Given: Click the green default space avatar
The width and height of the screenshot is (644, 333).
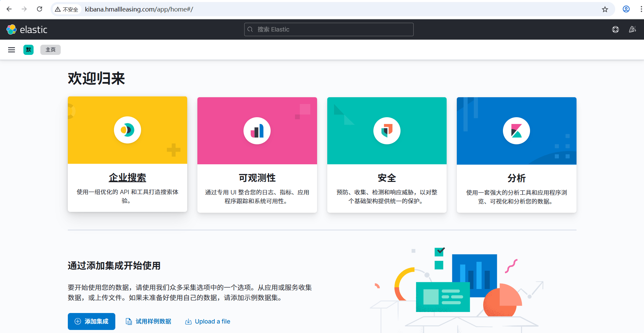Looking at the screenshot, I should click(28, 50).
